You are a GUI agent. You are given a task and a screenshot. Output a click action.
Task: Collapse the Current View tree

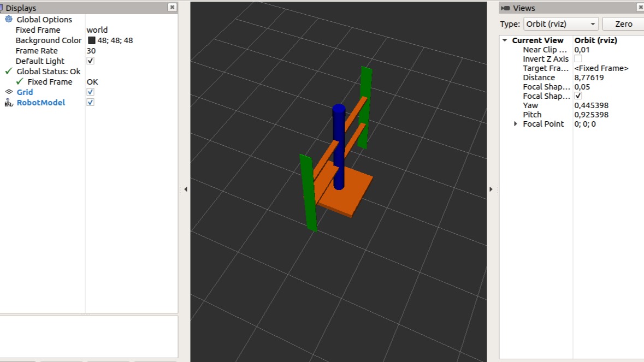505,40
